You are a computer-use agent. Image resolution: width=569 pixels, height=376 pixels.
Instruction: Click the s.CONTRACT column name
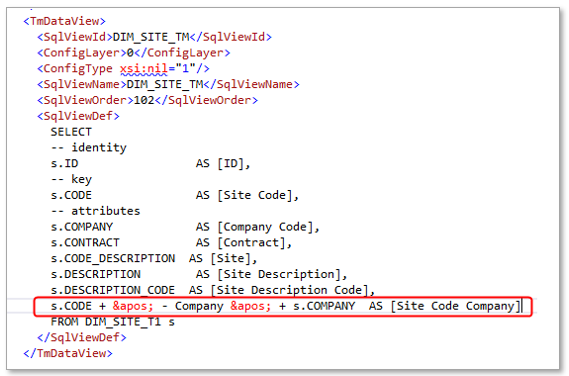[85, 242]
